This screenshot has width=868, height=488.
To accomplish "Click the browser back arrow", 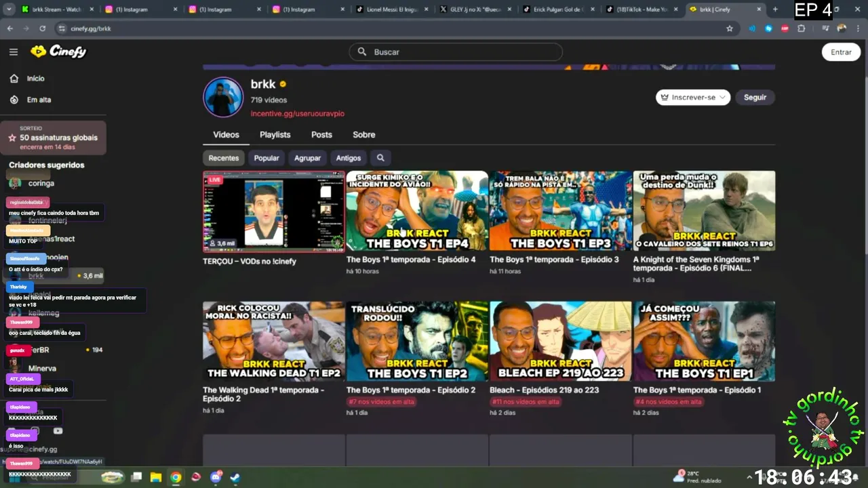I will 10,28.
